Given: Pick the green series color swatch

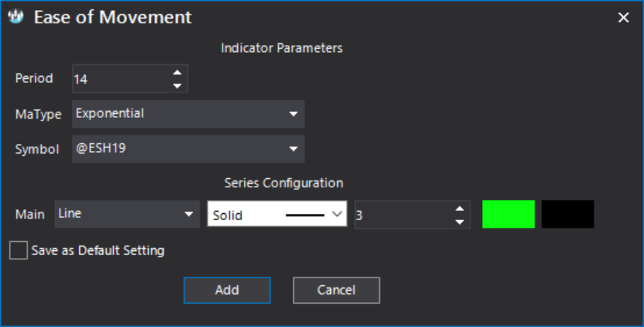Looking at the screenshot, I should coord(508,214).
